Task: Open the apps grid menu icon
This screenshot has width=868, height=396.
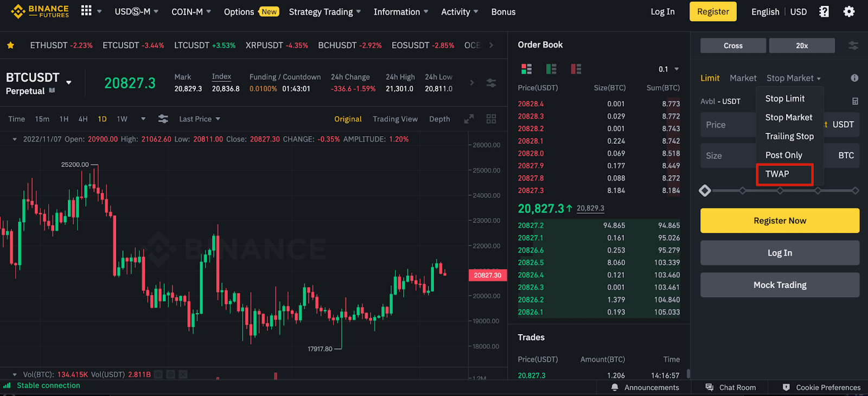Action: click(x=86, y=10)
